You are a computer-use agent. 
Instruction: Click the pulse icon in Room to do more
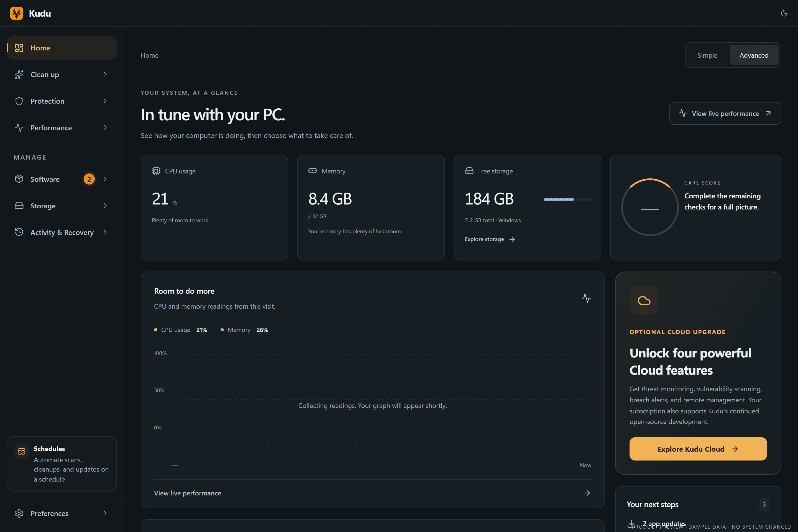(586, 298)
